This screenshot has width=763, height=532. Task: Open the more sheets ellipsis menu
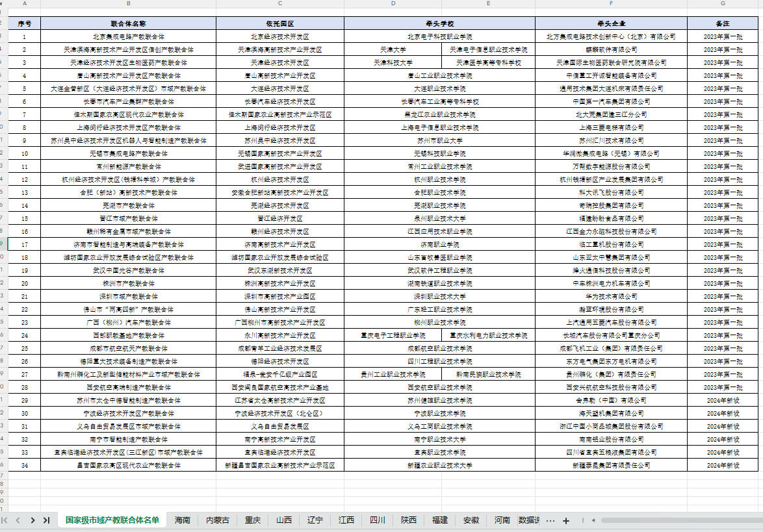(x=550, y=520)
